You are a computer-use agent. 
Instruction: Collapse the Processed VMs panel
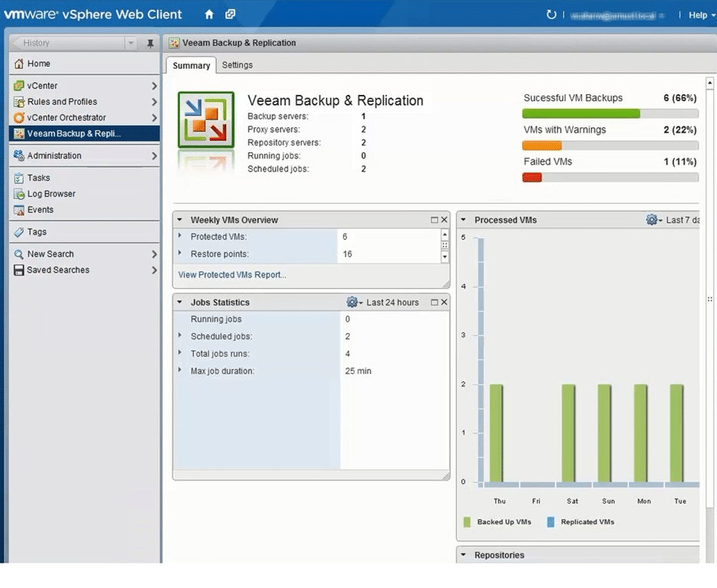point(463,220)
